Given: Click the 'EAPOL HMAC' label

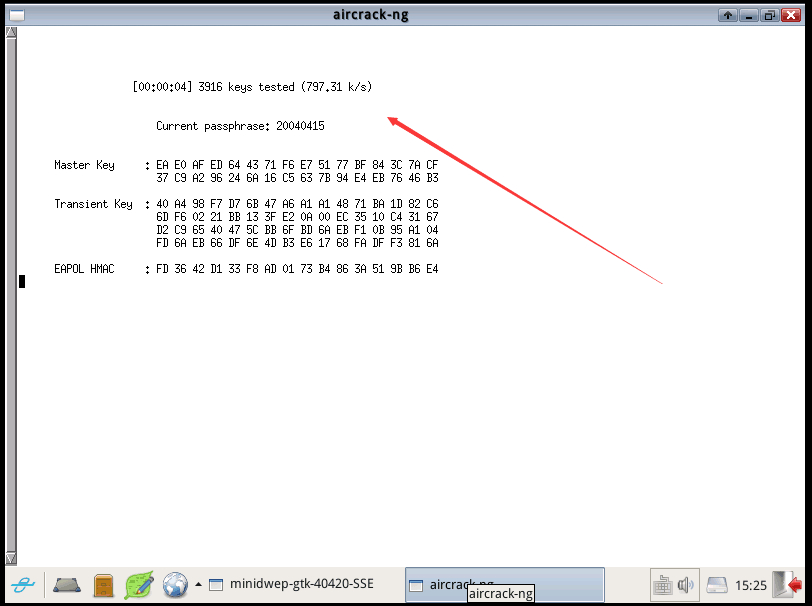Looking at the screenshot, I should point(84,269).
